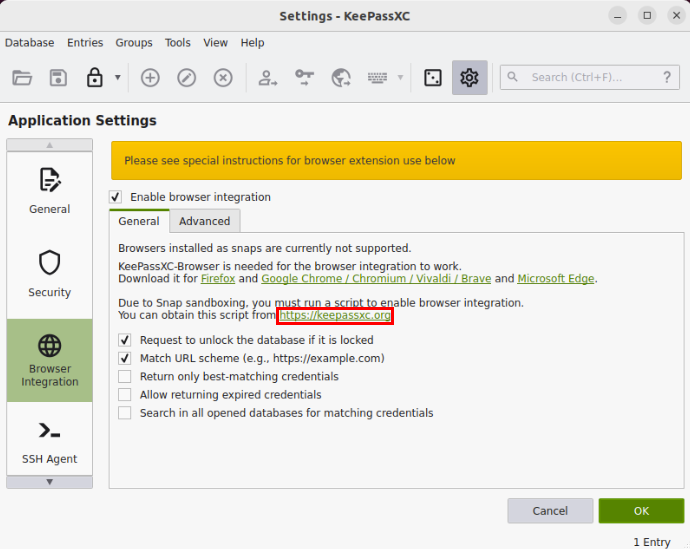
Task: Lock database with the padlock icon
Action: pos(95,78)
